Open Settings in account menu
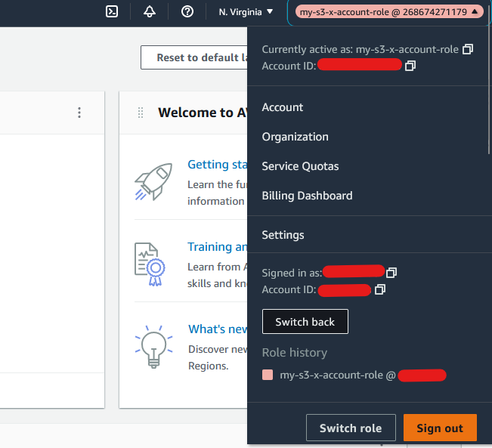Viewport: 492px width, 448px height. click(283, 235)
